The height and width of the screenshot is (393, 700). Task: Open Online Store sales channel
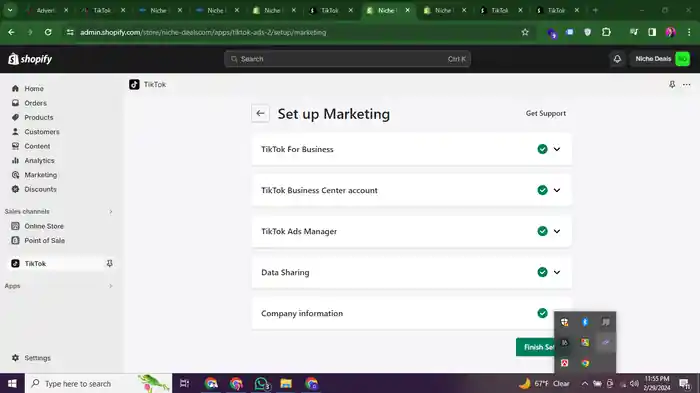(44, 226)
